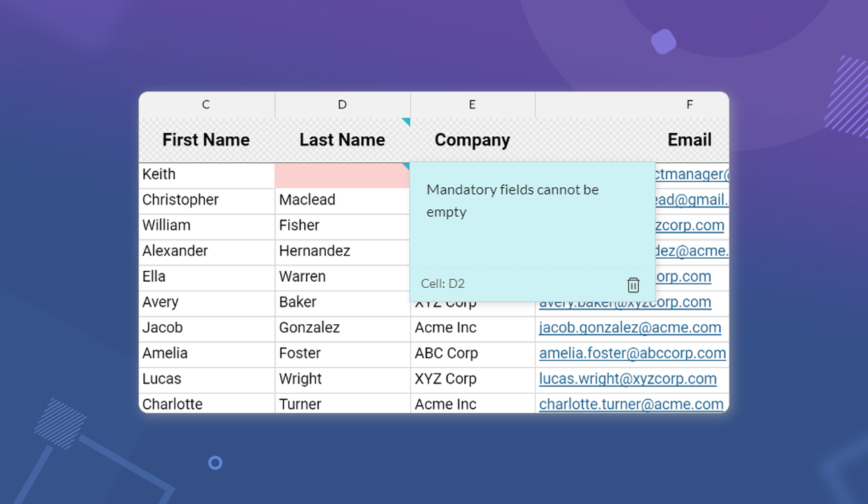Viewport: 868px width, 504px height.
Task: Select the cell 'Avery'
Action: point(207,303)
